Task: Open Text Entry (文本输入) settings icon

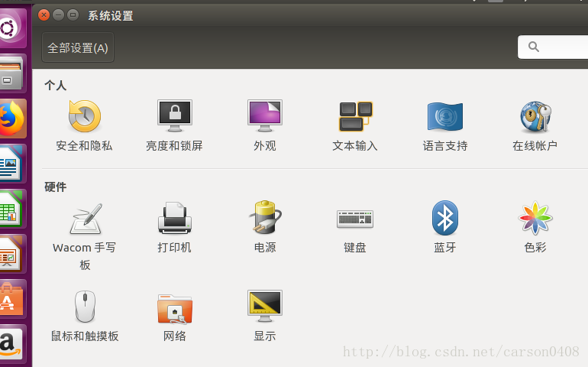Action: [x=355, y=116]
